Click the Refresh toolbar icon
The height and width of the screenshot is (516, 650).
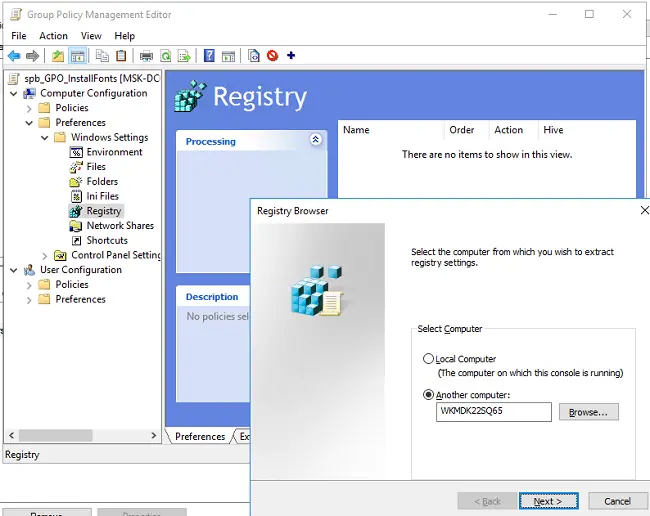166,56
